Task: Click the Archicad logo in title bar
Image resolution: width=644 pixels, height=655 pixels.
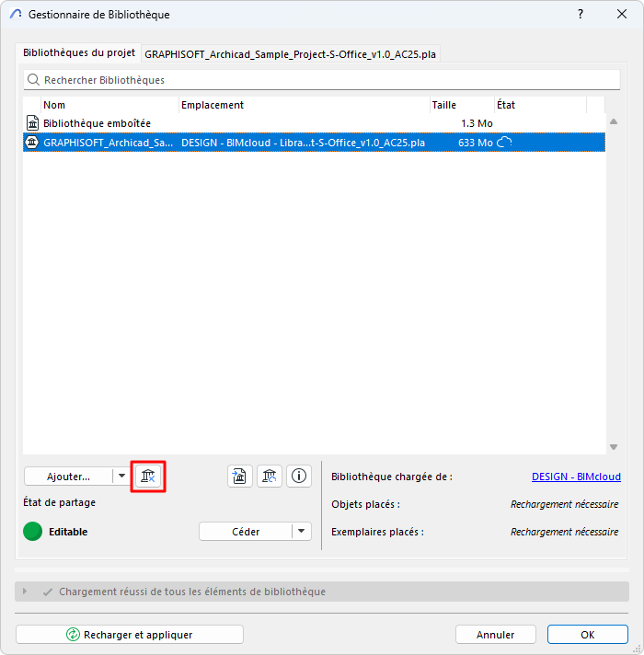Action: click(16, 14)
